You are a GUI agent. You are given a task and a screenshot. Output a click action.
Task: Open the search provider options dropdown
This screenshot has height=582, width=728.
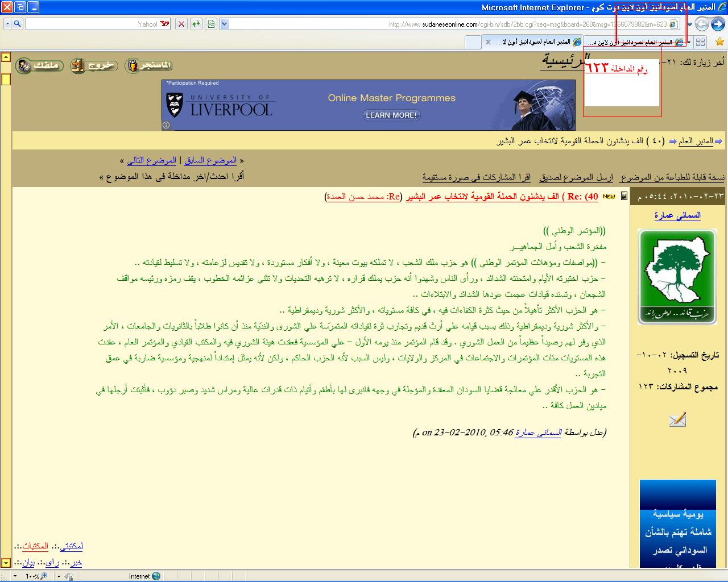[x=7, y=24]
